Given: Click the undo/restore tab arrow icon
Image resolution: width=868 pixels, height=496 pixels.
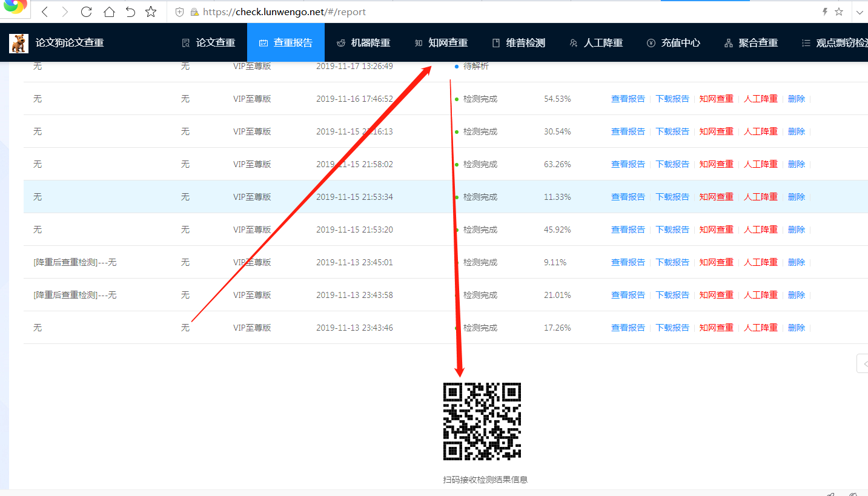Looking at the screenshot, I should point(130,12).
